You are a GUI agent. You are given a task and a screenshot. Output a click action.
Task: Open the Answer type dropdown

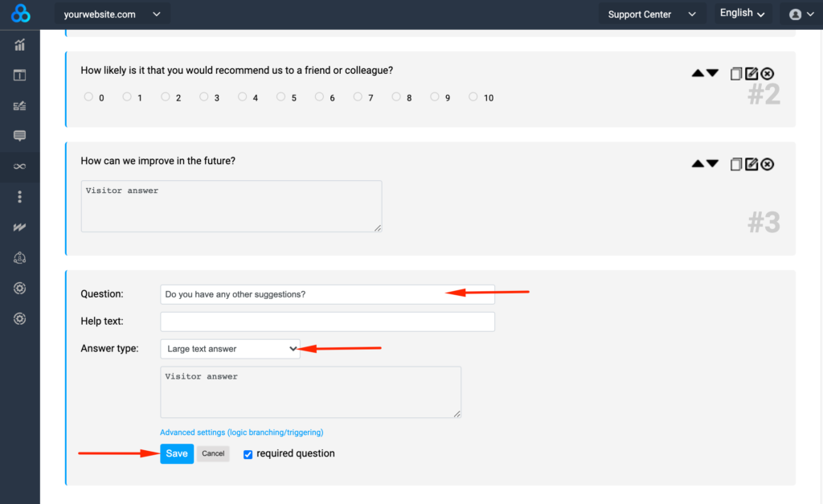230,349
